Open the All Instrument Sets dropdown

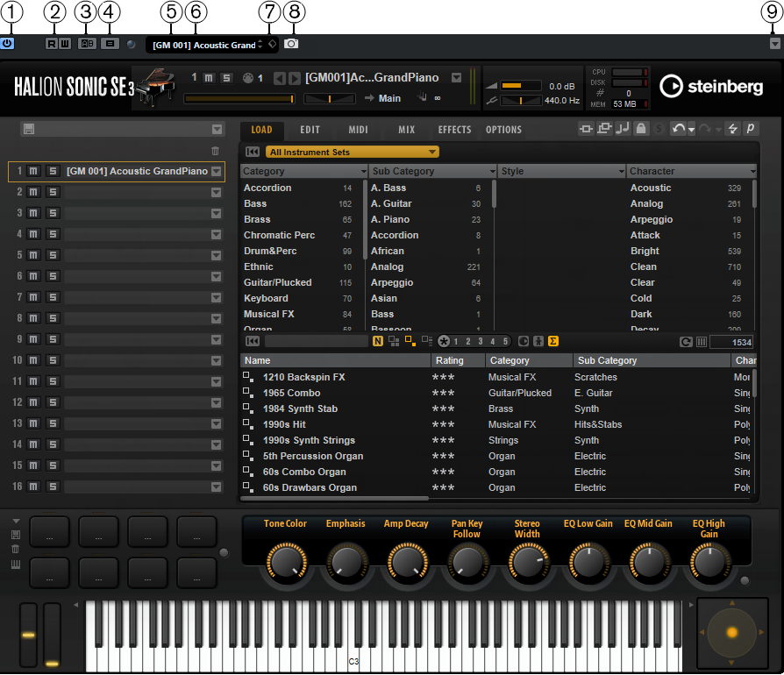[x=352, y=152]
